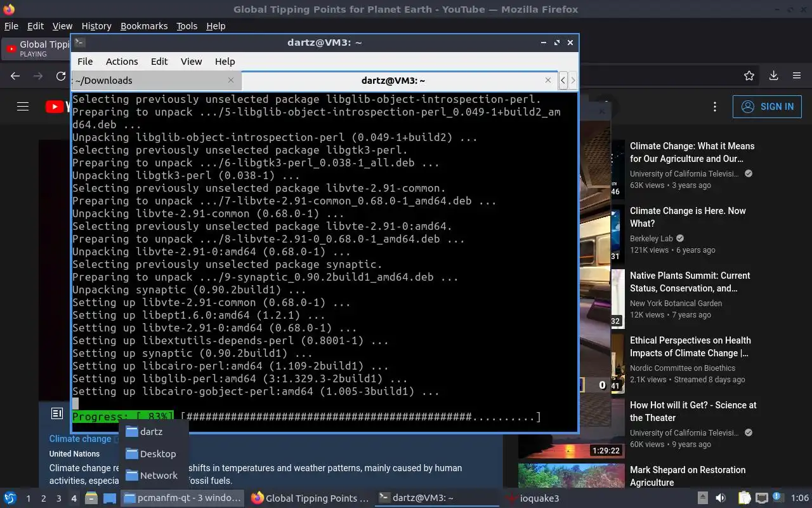The height and width of the screenshot is (508, 812).
Task: Click the YouTube logo
Action: [58, 107]
